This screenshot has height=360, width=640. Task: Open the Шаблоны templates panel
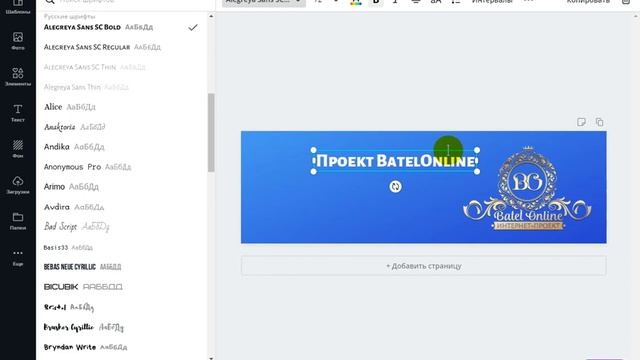18,7
